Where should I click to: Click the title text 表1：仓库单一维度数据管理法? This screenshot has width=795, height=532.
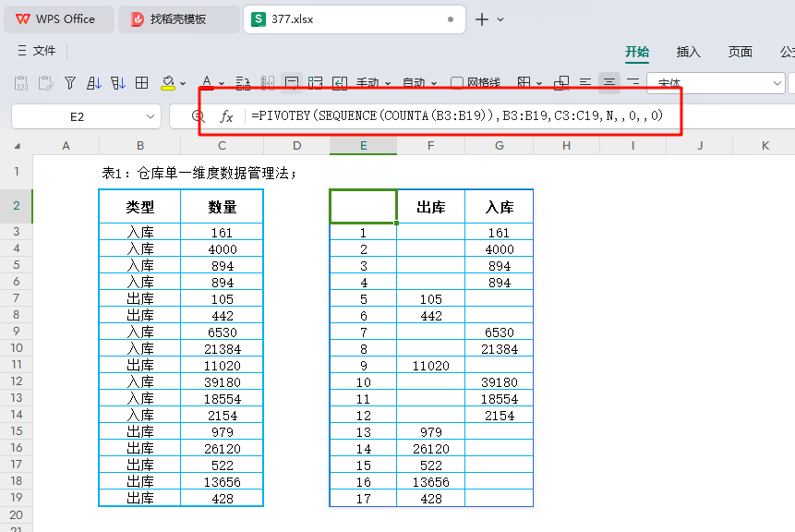(x=199, y=173)
